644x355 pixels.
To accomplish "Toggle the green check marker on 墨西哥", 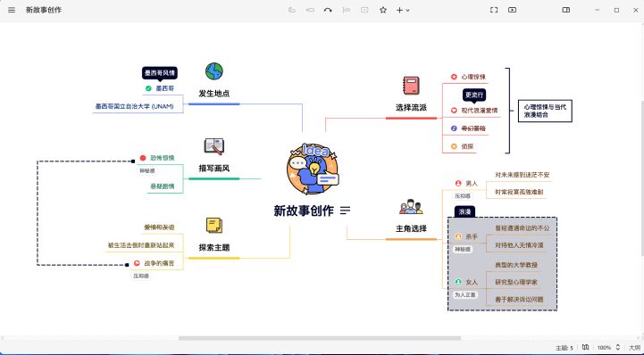I will pos(148,88).
